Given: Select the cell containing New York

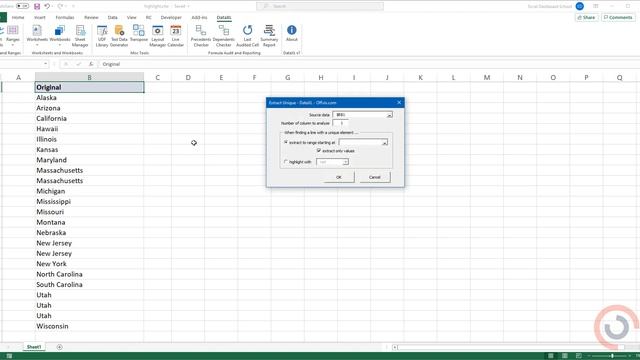Looking at the screenshot, I should pyautogui.click(x=89, y=264).
